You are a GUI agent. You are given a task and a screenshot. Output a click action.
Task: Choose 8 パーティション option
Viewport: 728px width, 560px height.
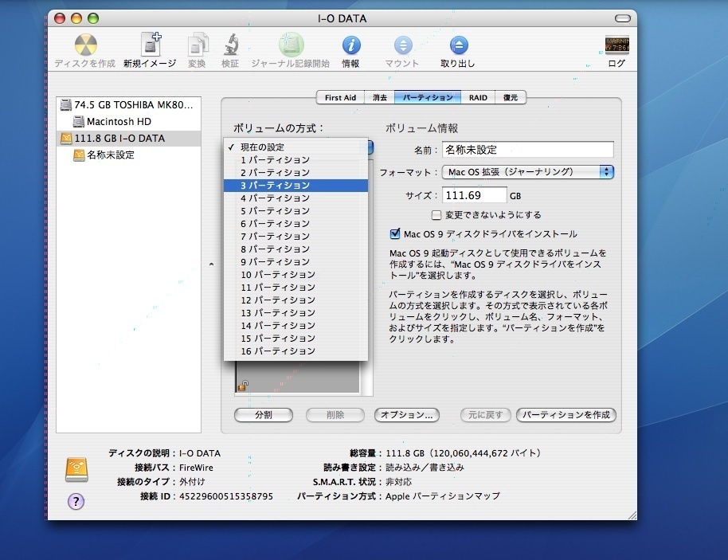tap(296, 249)
